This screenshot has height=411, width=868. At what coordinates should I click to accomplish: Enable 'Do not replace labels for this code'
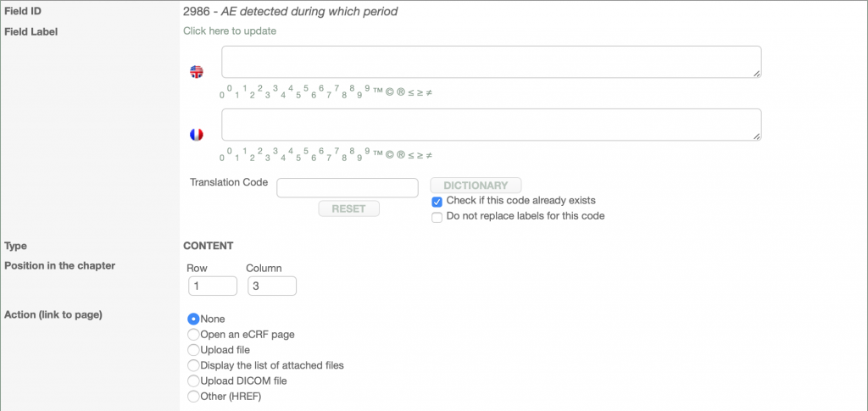(437, 217)
